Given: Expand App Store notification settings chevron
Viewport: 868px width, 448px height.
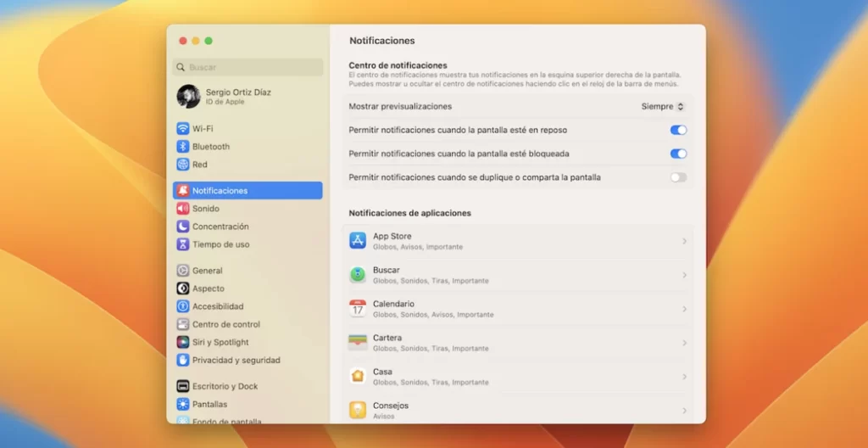Looking at the screenshot, I should [684, 241].
